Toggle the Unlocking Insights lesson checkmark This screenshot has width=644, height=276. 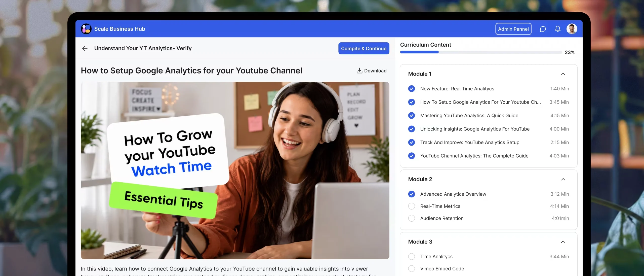[412, 129]
